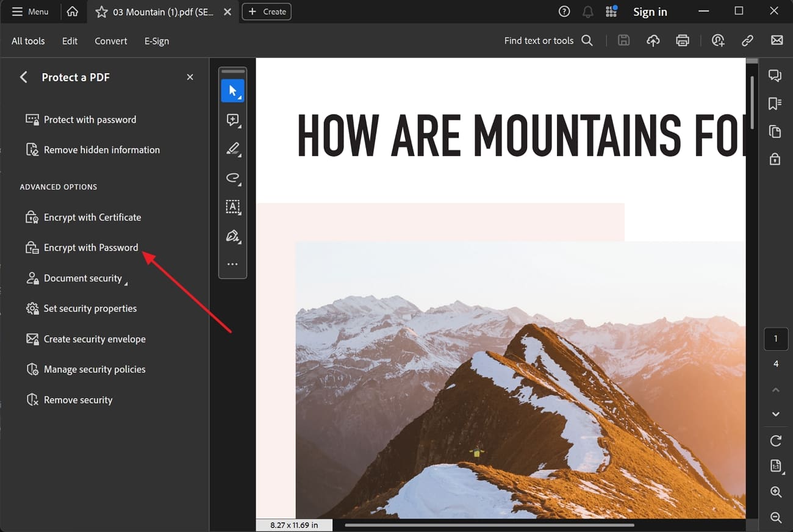This screenshot has width=793, height=532.
Task: Zoom out with the magnifier minus
Action: pos(776,517)
